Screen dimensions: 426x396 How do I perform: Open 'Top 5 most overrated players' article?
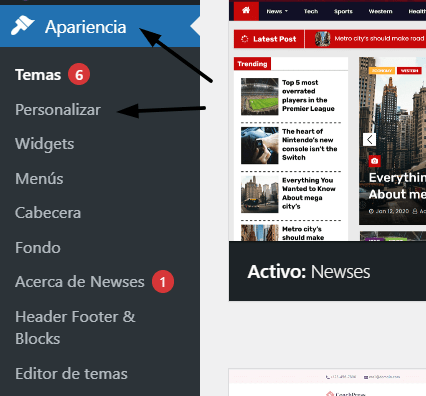point(308,95)
